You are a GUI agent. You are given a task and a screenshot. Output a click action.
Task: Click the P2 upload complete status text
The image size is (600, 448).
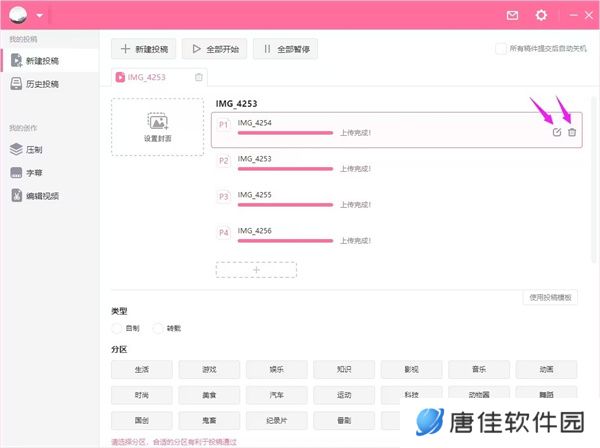355,169
